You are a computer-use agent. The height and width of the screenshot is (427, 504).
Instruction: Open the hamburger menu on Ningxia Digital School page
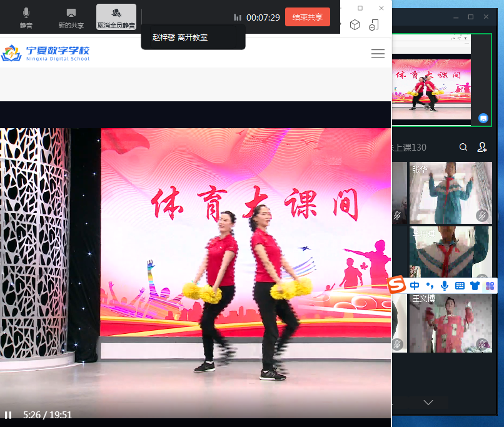coord(378,54)
